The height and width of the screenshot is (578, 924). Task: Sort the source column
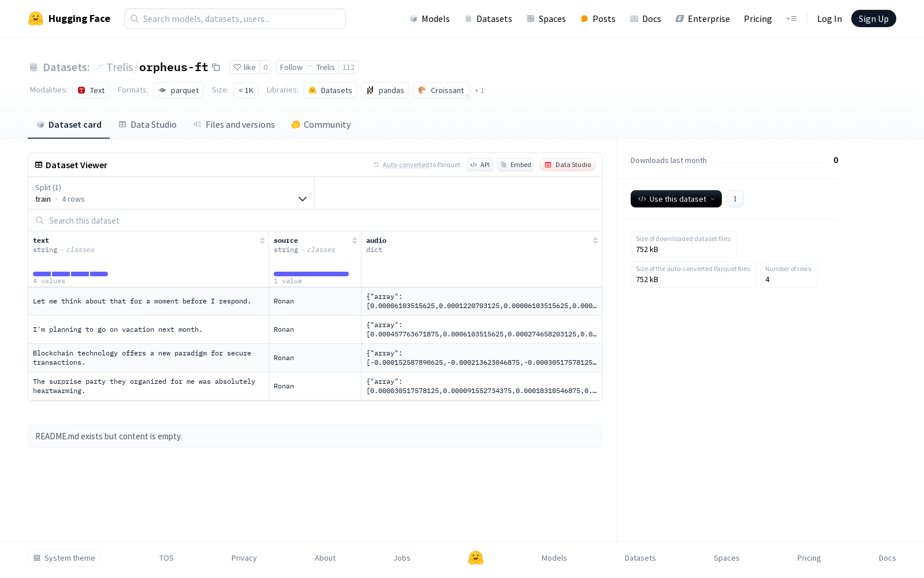pos(355,240)
